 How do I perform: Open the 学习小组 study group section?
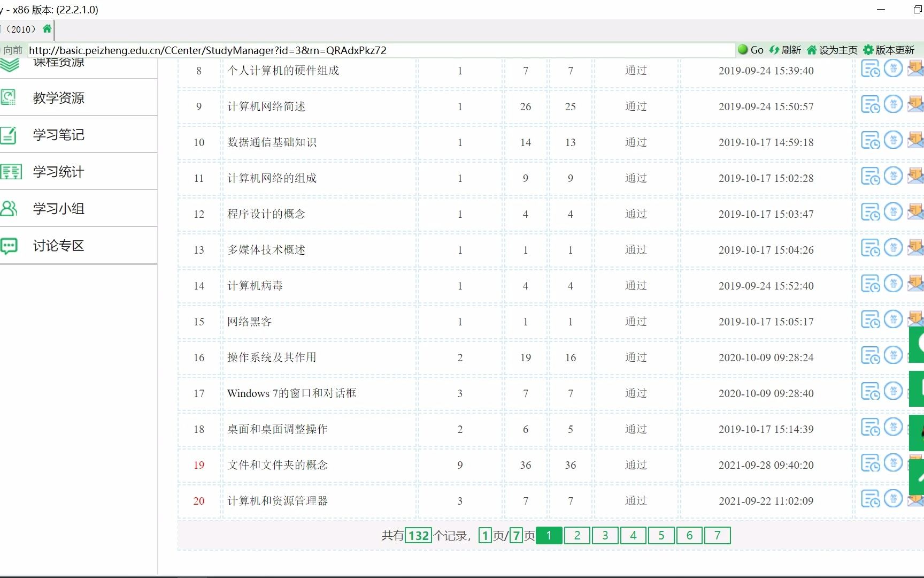tap(58, 209)
